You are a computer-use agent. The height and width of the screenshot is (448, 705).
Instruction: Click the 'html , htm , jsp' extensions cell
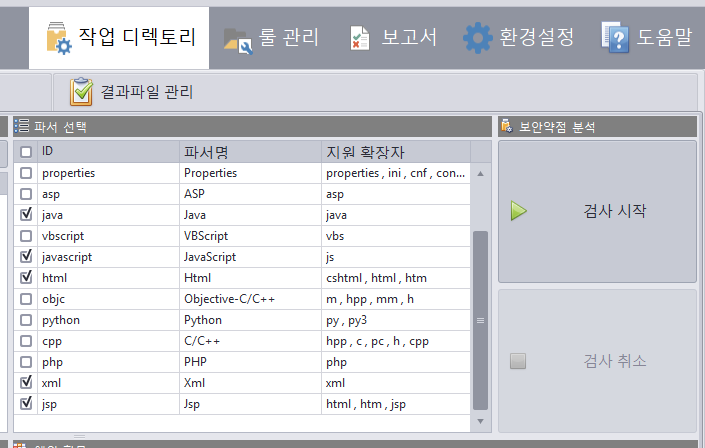point(396,404)
